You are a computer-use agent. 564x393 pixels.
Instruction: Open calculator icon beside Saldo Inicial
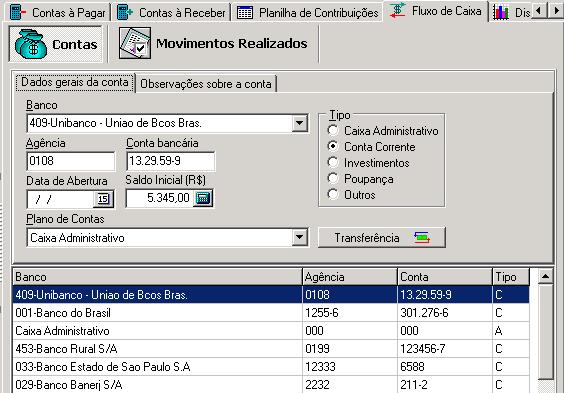pyautogui.click(x=203, y=198)
